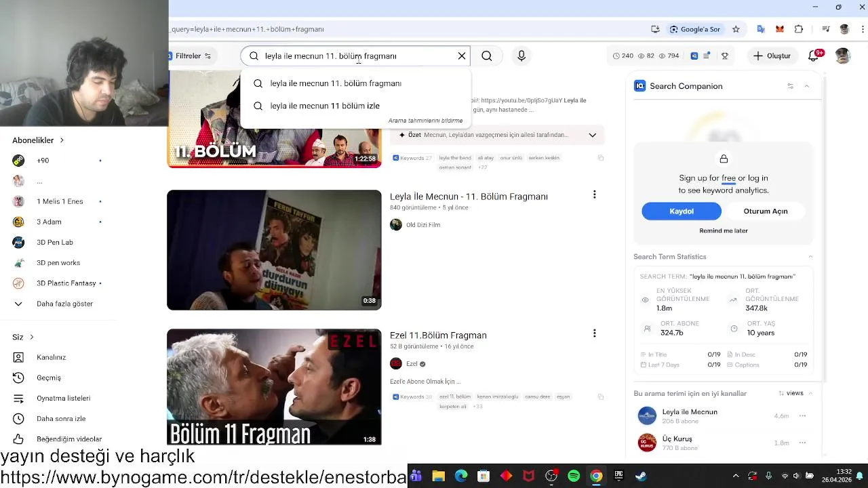Open 'Ezel 11.Bölüm Fragman' video title

click(438, 335)
